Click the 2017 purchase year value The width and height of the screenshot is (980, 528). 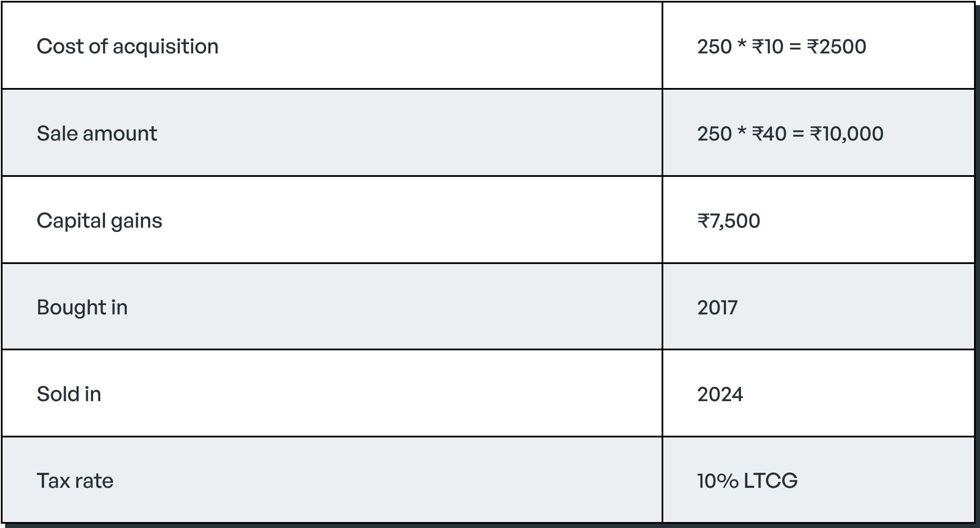pos(717,308)
